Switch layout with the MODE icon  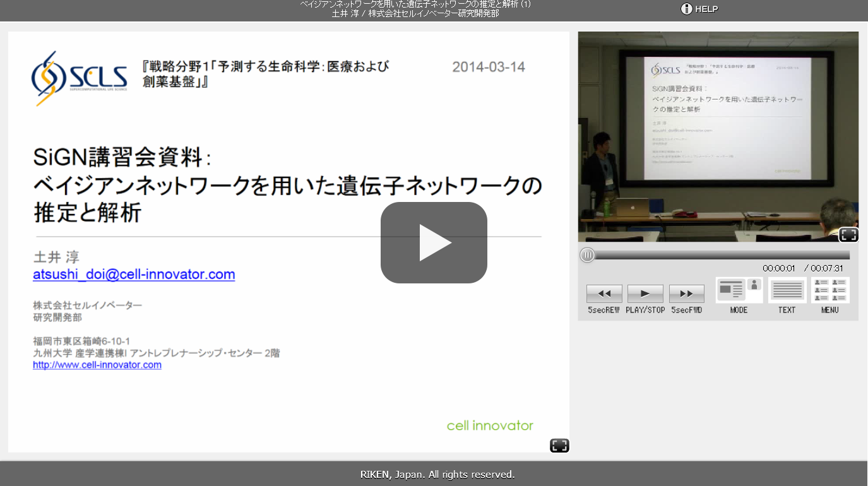point(739,290)
